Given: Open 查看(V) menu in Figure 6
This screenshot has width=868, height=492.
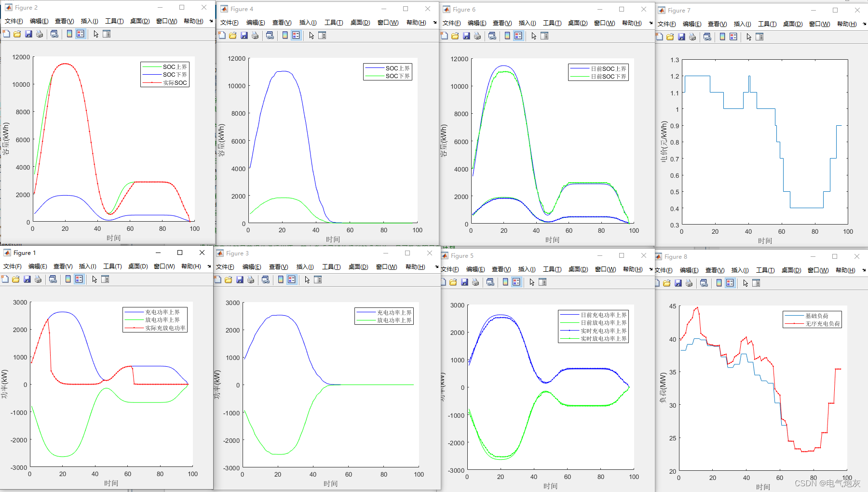Looking at the screenshot, I should pyautogui.click(x=502, y=23).
